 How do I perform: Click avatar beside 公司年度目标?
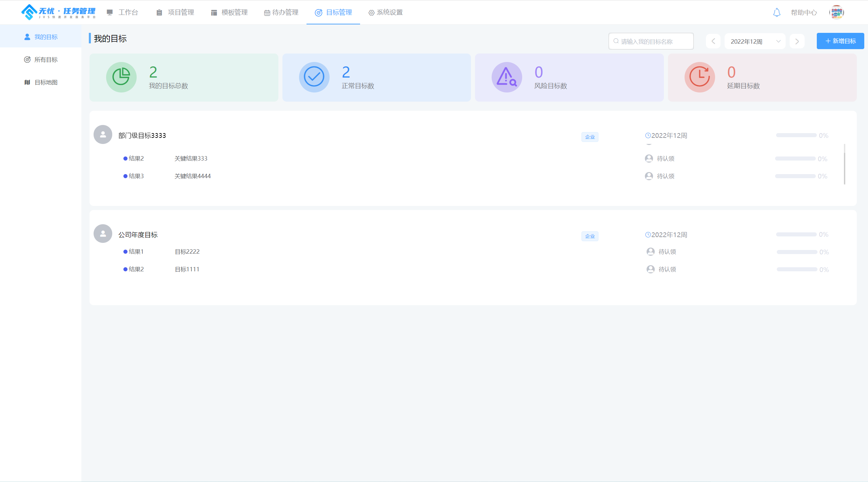click(103, 234)
